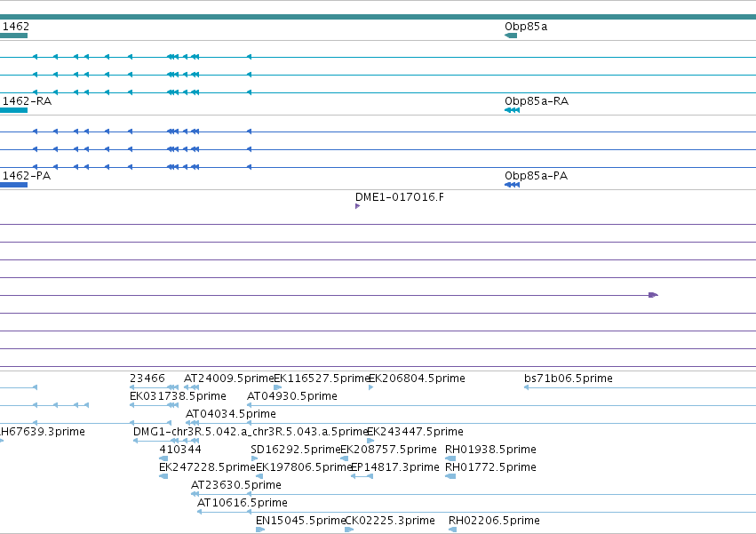Screen dimensions: 756x534
Task: Click the double-ended glyph under EP14817.3prime
Action: [x=362, y=476]
